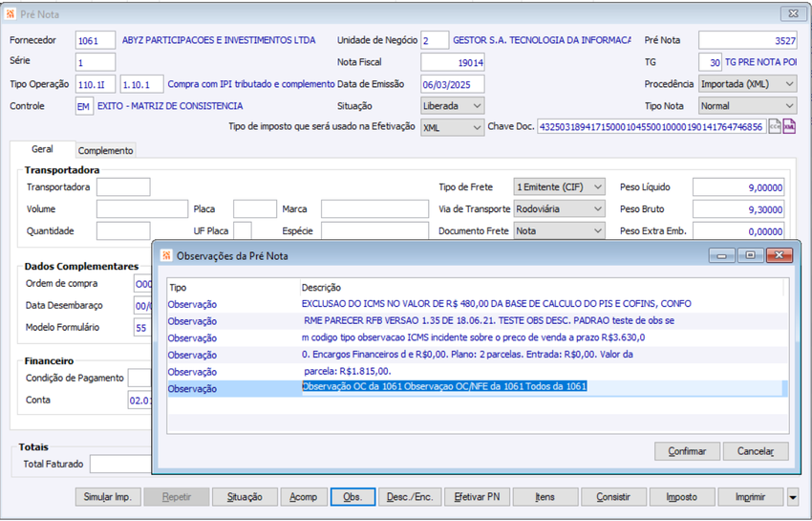Expand the Tipo Nota Normal dropdown
The image size is (812, 521).
(747, 106)
